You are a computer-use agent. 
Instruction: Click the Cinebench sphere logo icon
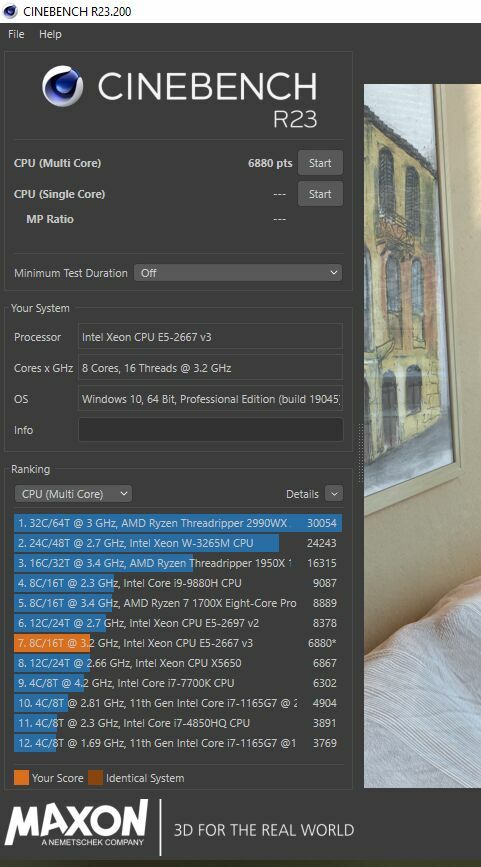(x=62, y=86)
